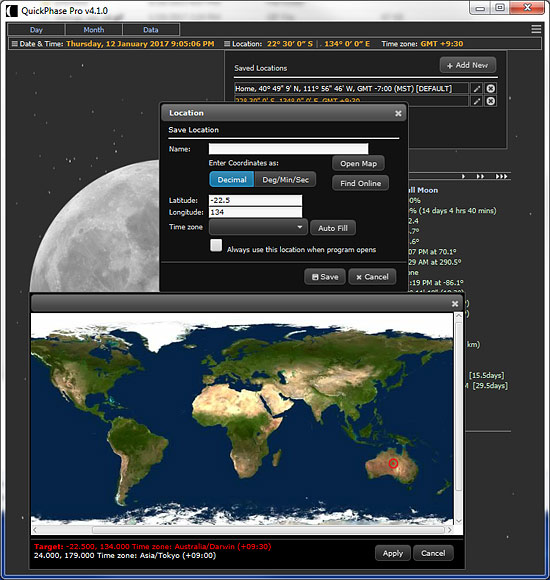Click the map scroll right arrow

(x=449, y=530)
